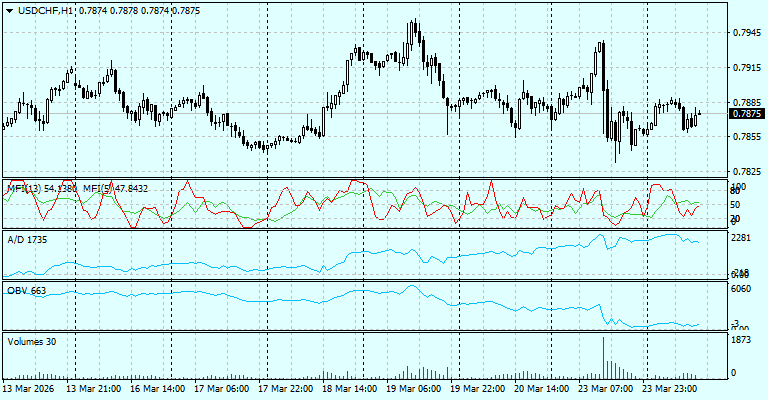
Task: Click the 13 Mar 21:00 time label
Action: 94,389
